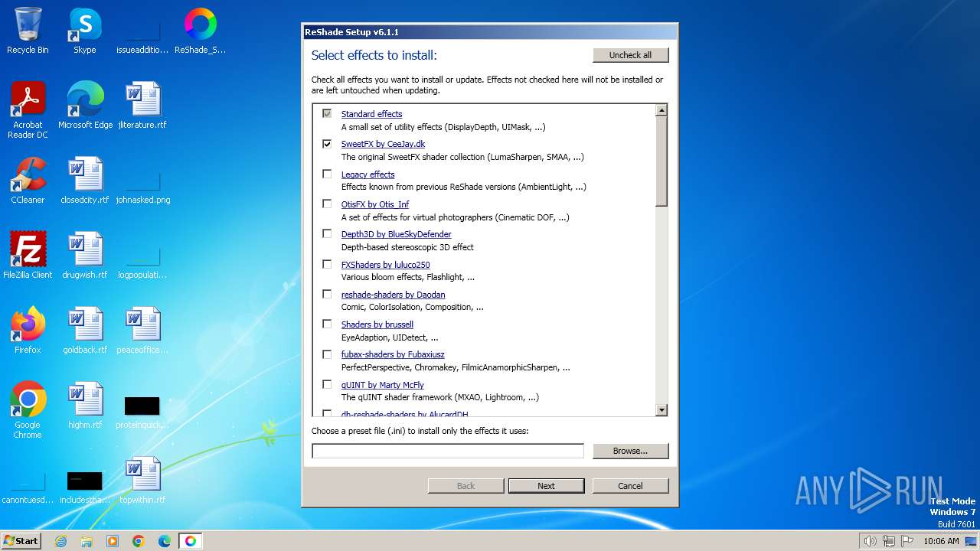Launch FileZilla Client shortcut
The height and width of the screenshot is (551, 980).
[x=28, y=256]
